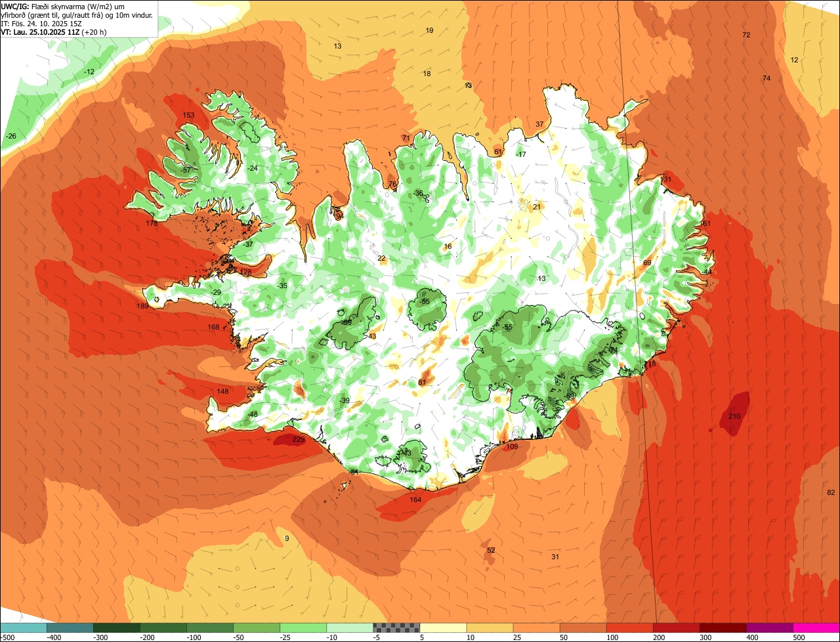The image size is (840, 642).
Task: Click the value -57 in the Westfjords
Action: pyautogui.click(x=186, y=170)
